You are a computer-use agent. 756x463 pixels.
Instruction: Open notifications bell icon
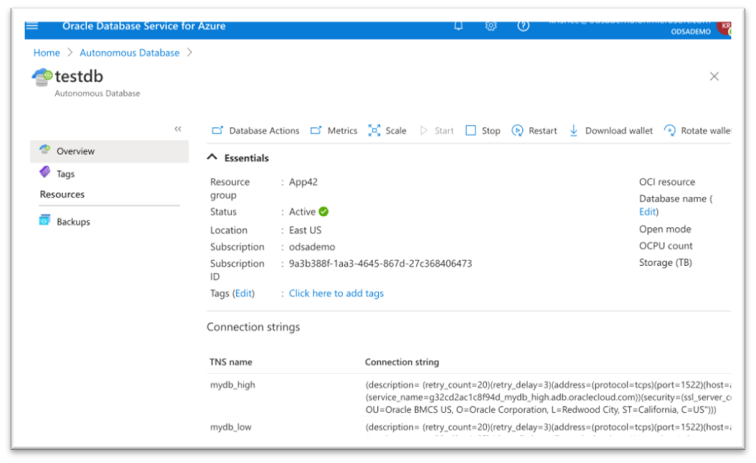coord(459,26)
